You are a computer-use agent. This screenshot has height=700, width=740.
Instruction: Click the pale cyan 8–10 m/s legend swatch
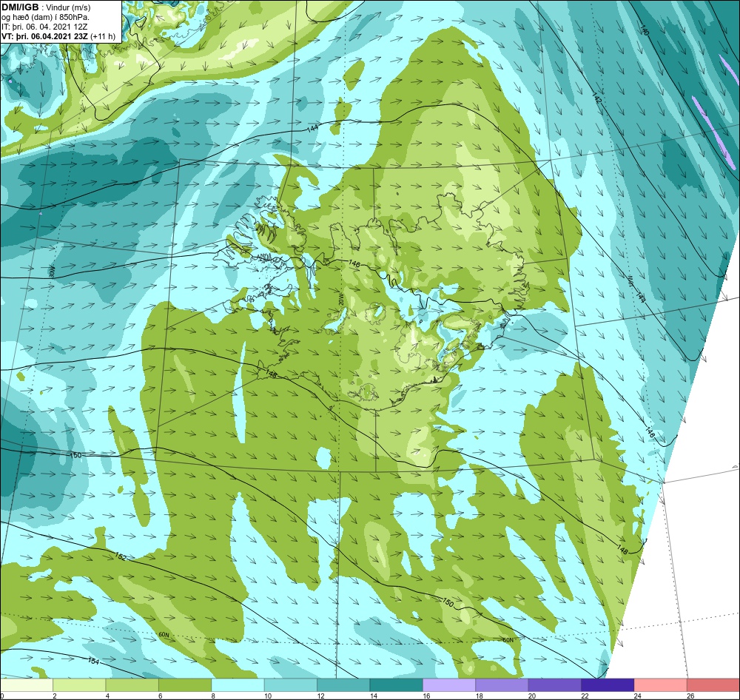pos(238,685)
